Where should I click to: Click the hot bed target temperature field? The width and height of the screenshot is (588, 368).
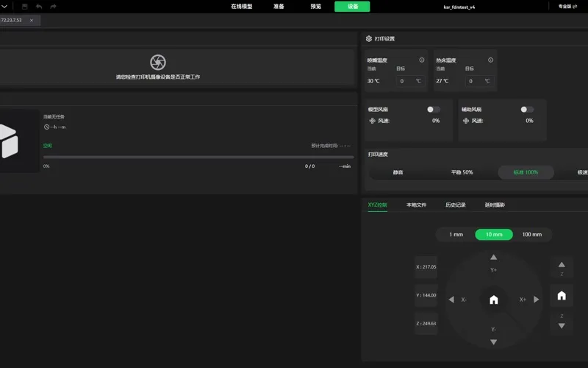click(480, 81)
